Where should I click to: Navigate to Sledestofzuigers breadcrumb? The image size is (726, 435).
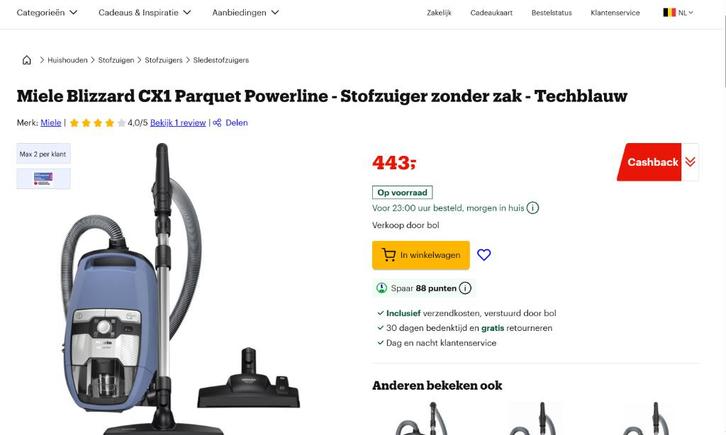click(x=221, y=60)
